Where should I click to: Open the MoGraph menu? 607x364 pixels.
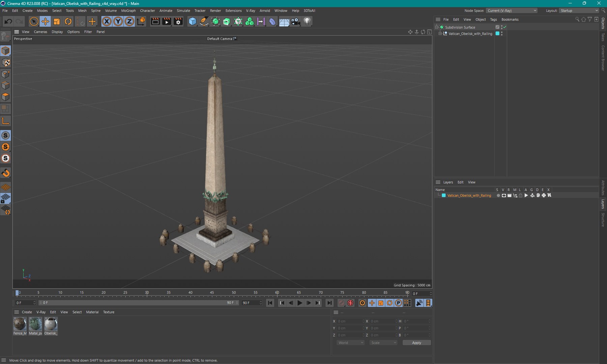pos(128,11)
